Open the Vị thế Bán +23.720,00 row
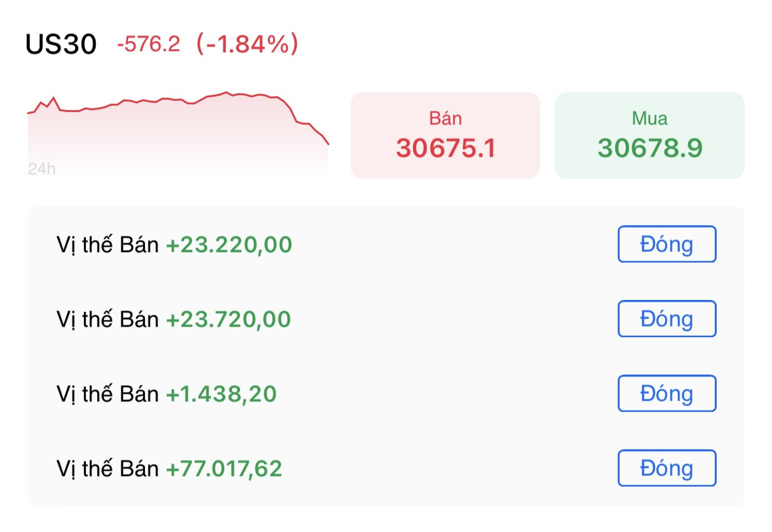772x532 pixels. (386, 319)
